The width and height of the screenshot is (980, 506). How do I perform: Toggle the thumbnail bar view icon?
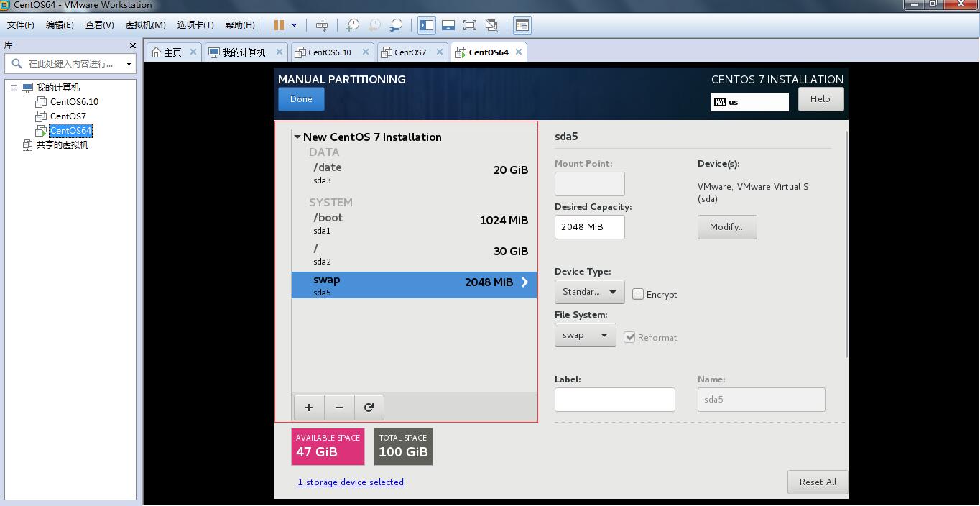point(448,25)
